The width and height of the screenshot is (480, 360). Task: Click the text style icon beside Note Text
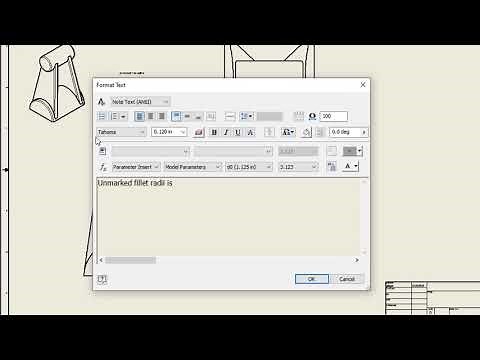tap(101, 102)
